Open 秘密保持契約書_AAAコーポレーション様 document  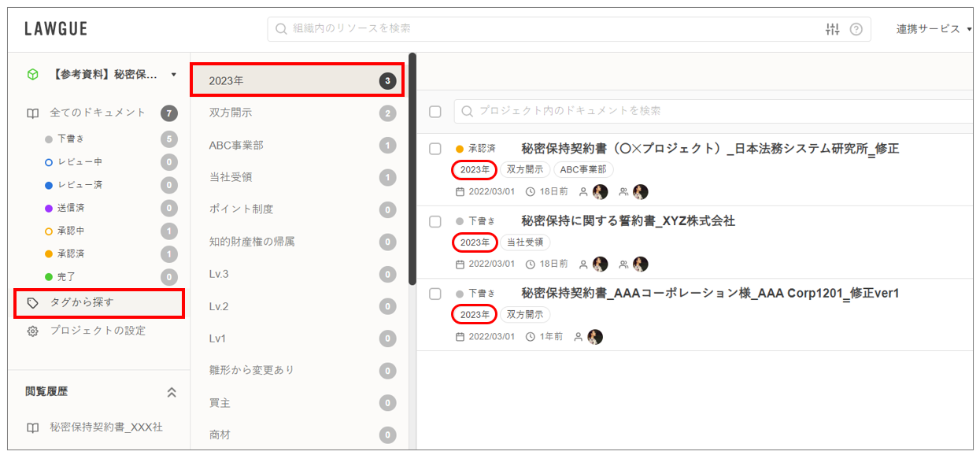click(x=710, y=294)
